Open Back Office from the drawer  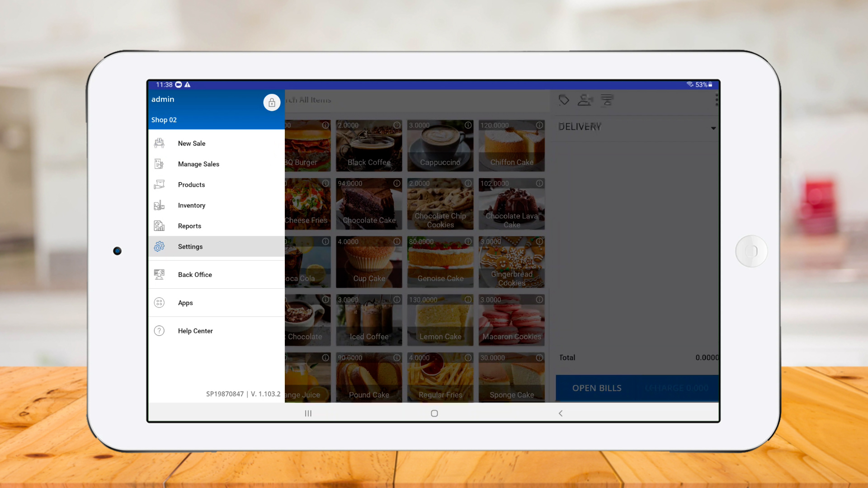(x=195, y=275)
